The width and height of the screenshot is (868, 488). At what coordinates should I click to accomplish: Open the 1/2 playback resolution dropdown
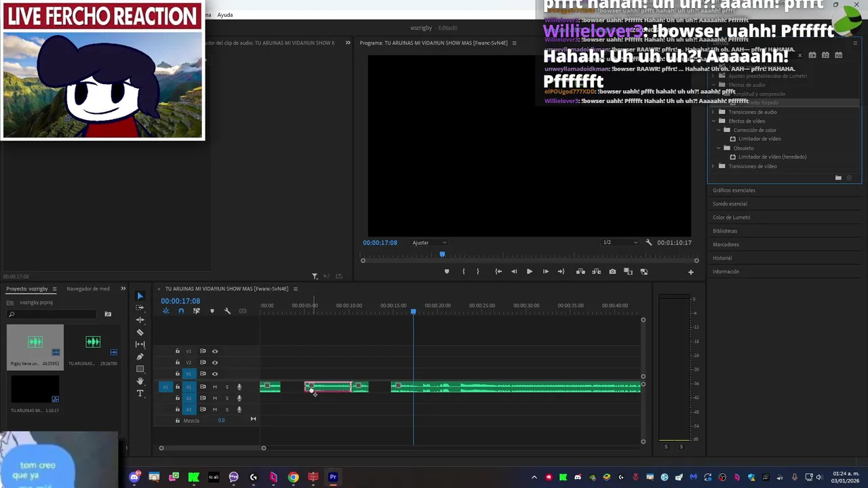(620, 243)
